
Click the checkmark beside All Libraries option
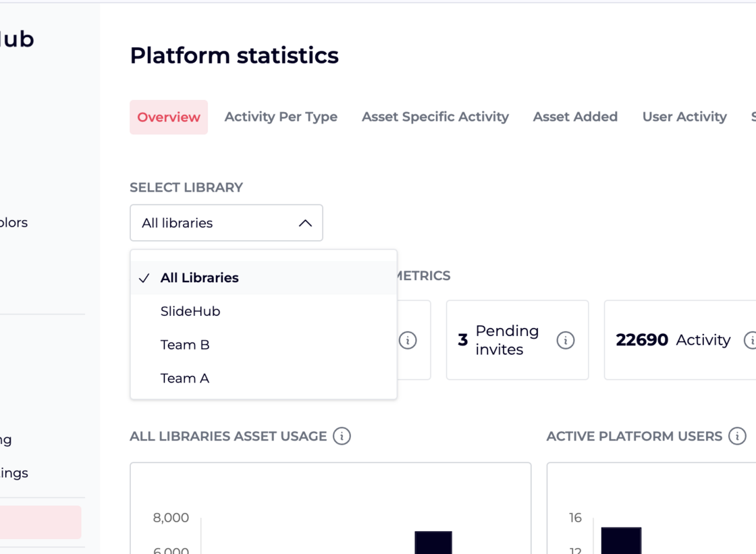tap(144, 277)
